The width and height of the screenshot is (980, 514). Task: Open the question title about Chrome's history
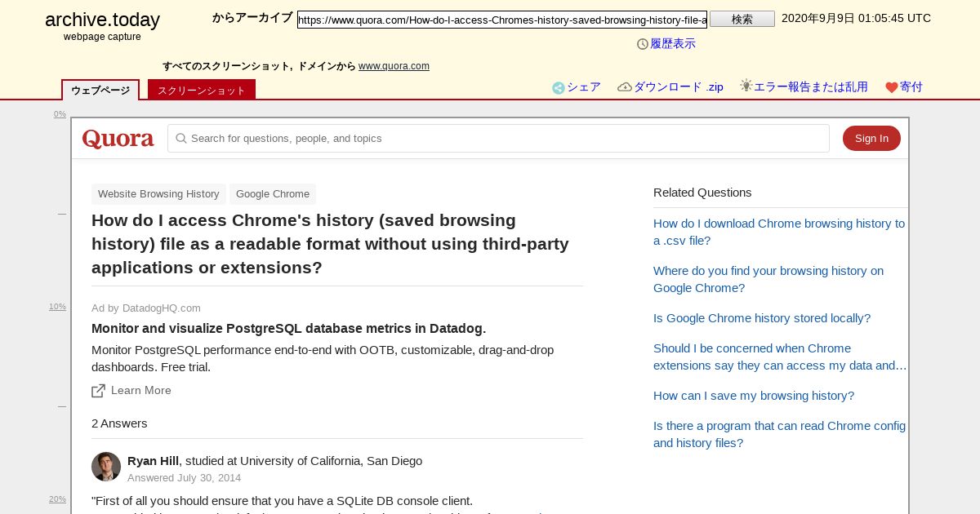(331, 244)
